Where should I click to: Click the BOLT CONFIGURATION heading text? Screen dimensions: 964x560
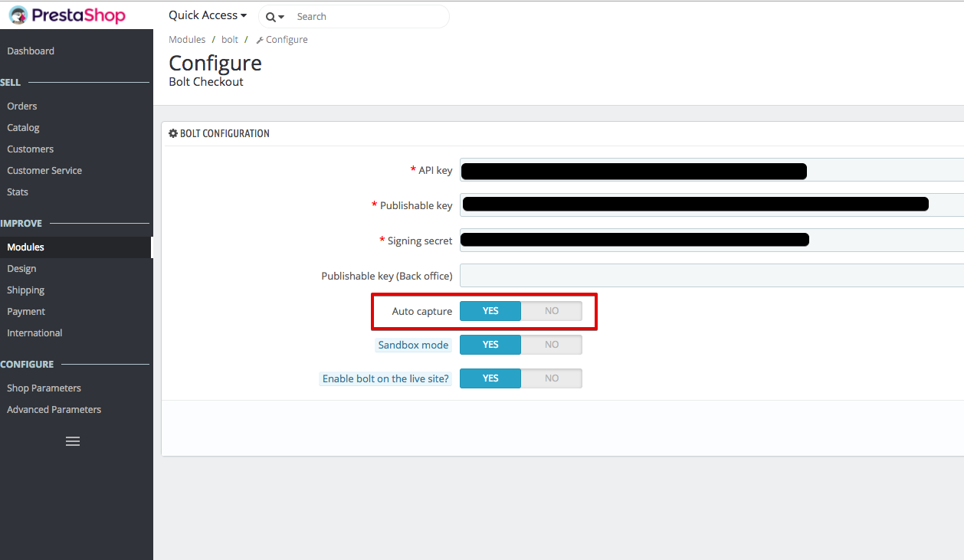click(x=225, y=133)
